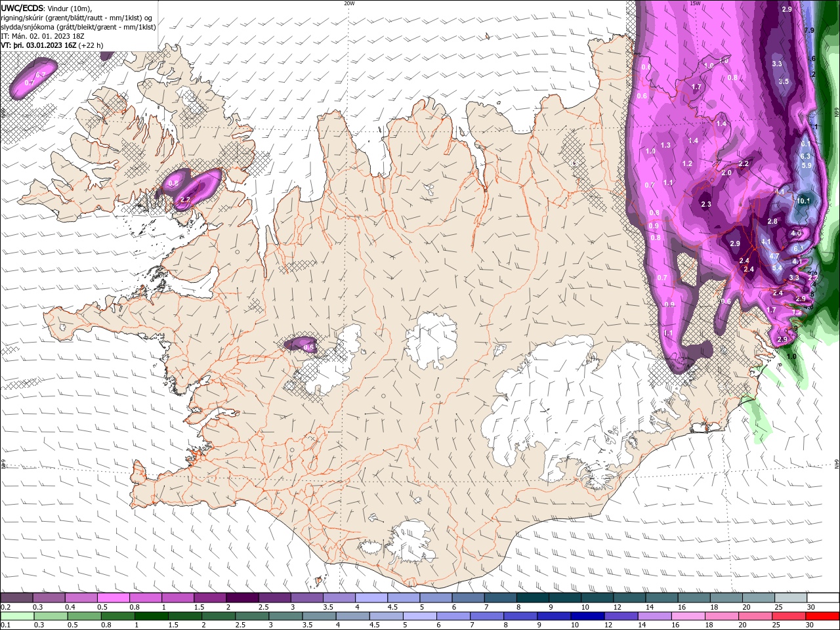This screenshot has height=630, width=840.
Task: Click the 0.5 value in small central-west cell
Action: (308, 347)
